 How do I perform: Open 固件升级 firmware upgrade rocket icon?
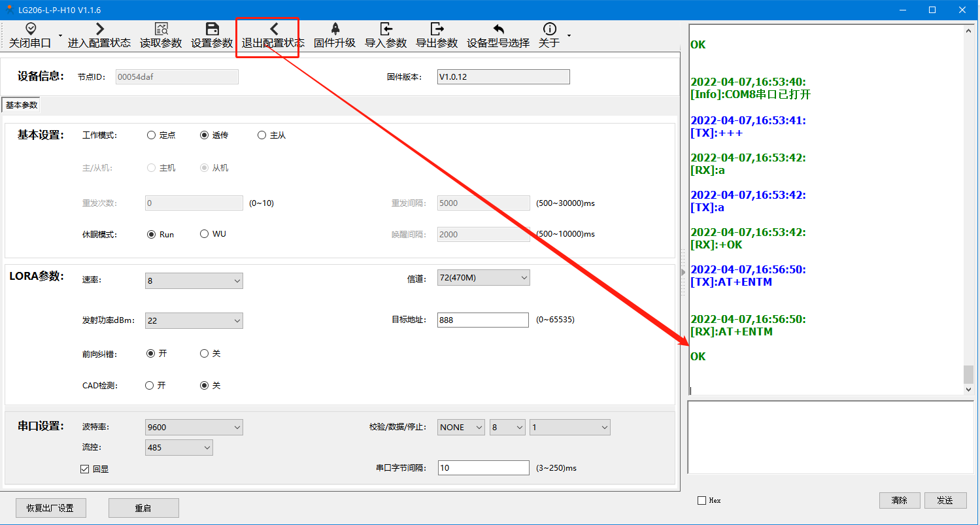(x=335, y=29)
